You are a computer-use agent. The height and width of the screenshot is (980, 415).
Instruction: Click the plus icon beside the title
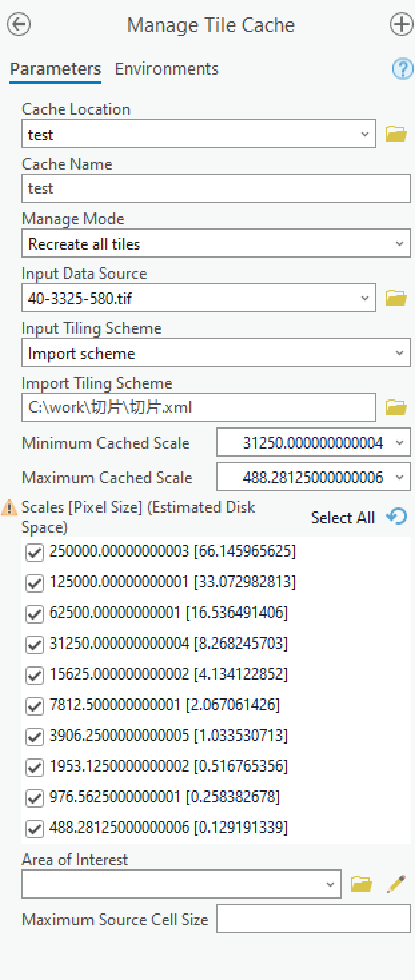tap(400, 25)
